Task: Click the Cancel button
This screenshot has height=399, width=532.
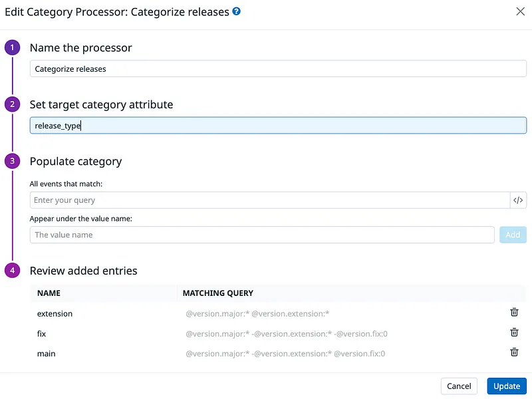Action: tap(459, 386)
